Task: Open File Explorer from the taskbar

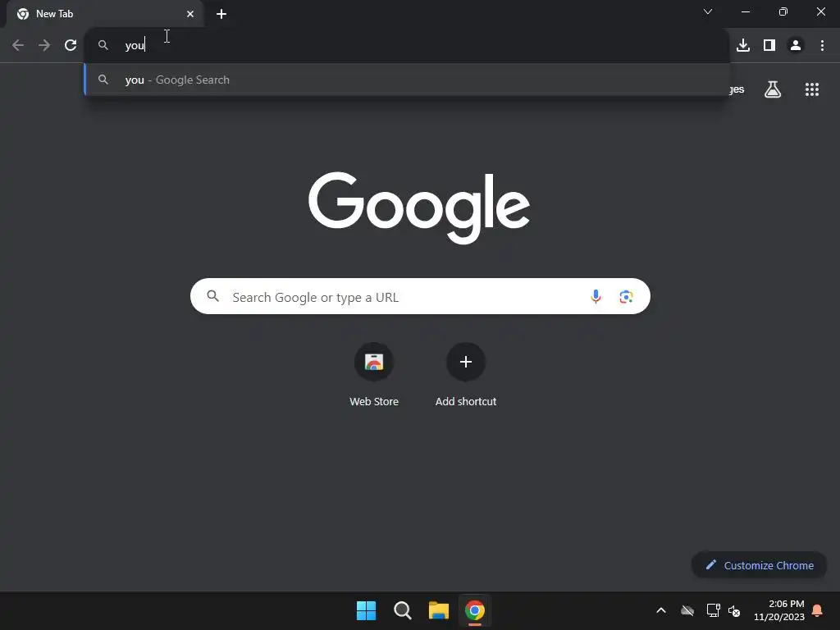Action: coord(438,610)
